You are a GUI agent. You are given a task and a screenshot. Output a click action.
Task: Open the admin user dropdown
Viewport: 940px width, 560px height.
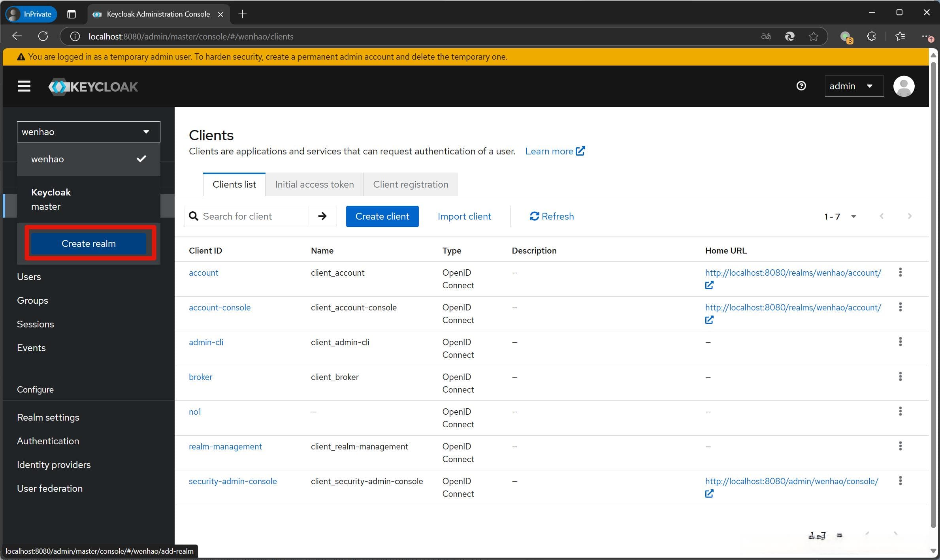coord(854,86)
